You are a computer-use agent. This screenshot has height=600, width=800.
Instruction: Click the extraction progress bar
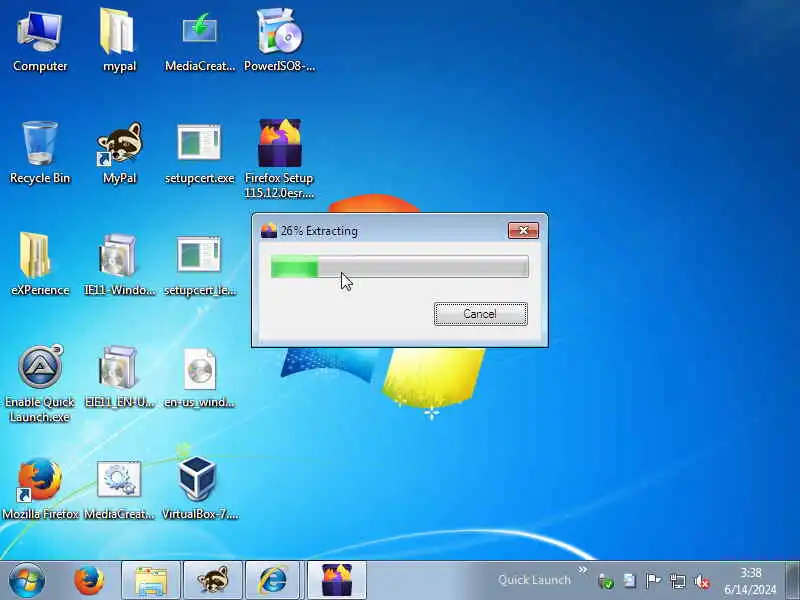pos(399,267)
